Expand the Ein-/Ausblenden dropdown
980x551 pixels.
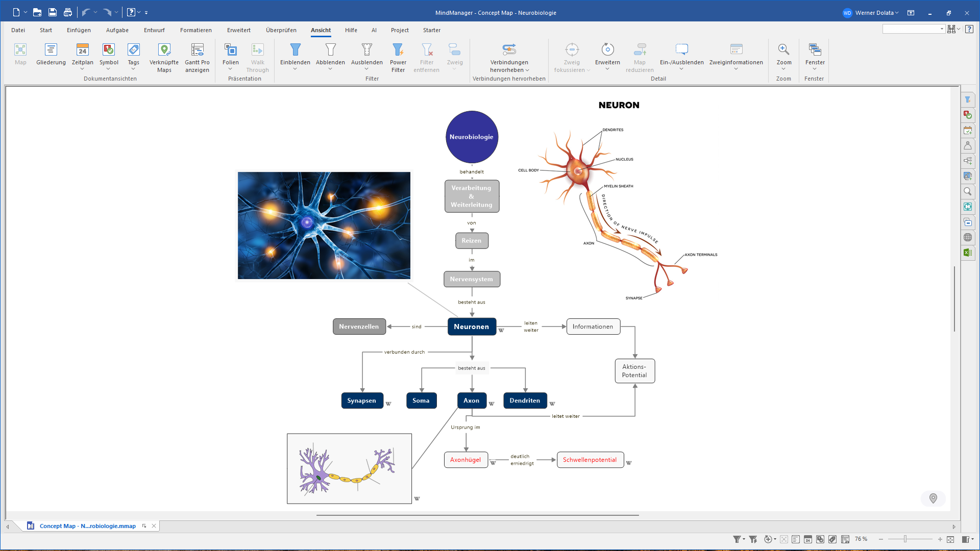pos(681,69)
